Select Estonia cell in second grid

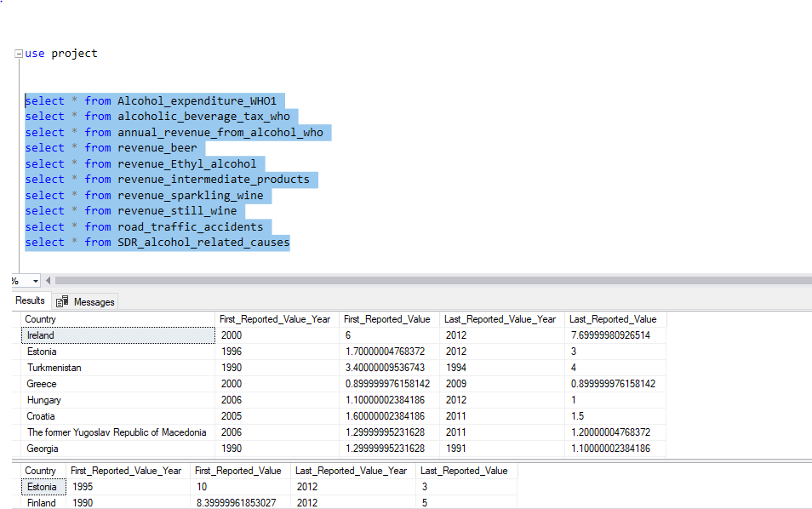click(43, 487)
